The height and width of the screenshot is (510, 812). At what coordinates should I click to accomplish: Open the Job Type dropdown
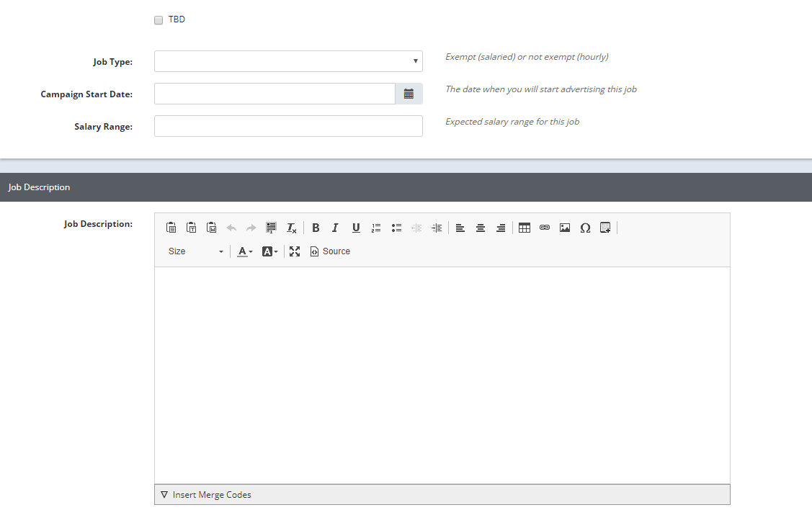click(x=288, y=61)
